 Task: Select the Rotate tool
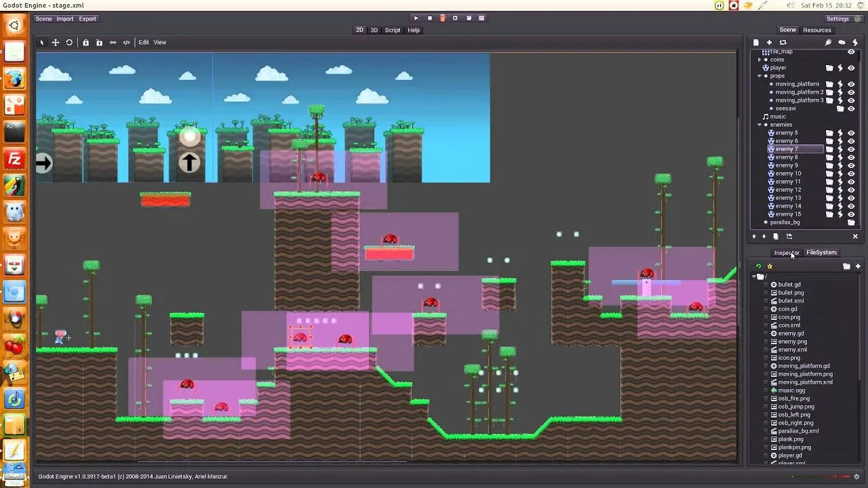tap(70, 42)
